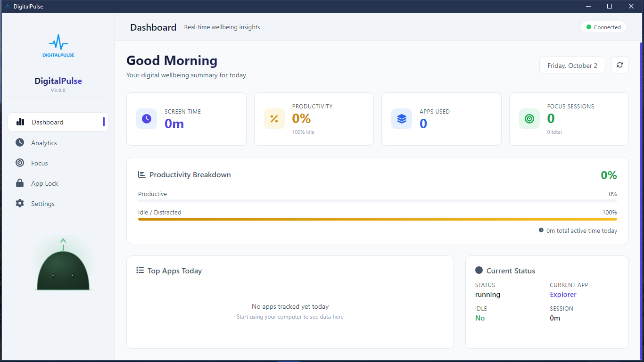Click the App Lock padlock icon

pyautogui.click(x=20, y=183)
